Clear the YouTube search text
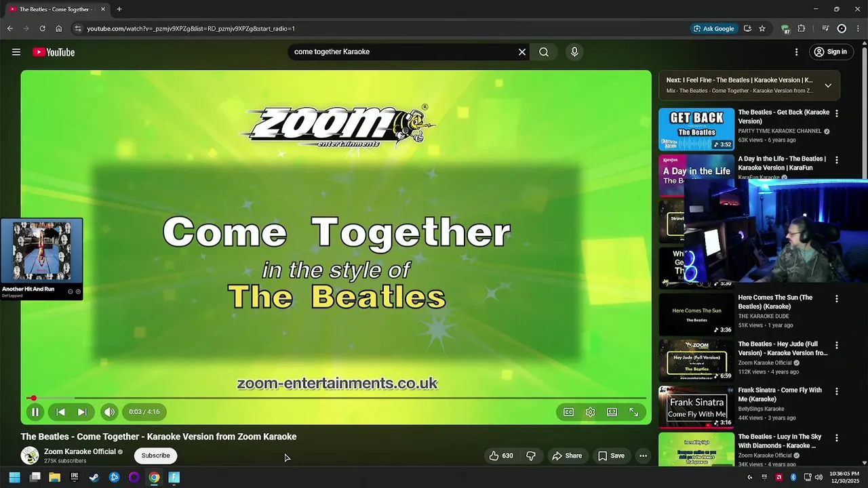 (522, 52)
